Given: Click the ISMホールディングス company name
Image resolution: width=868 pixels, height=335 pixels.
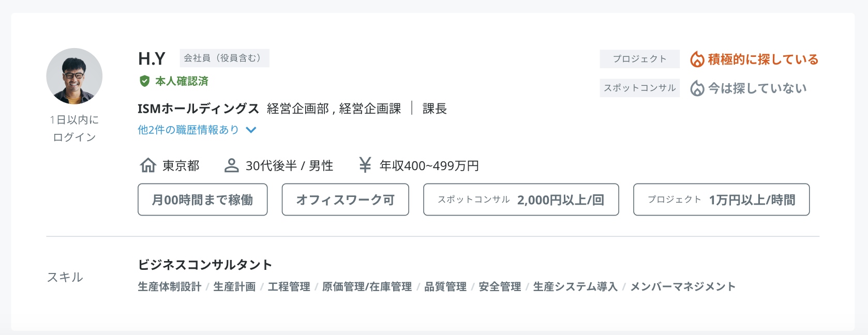Looking at the screenshot, I should coord(198,109).
